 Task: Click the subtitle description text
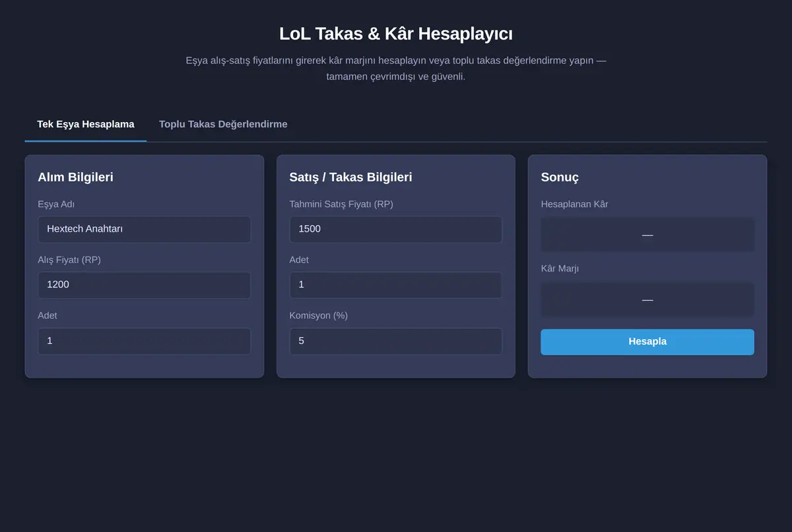(396, 69)
